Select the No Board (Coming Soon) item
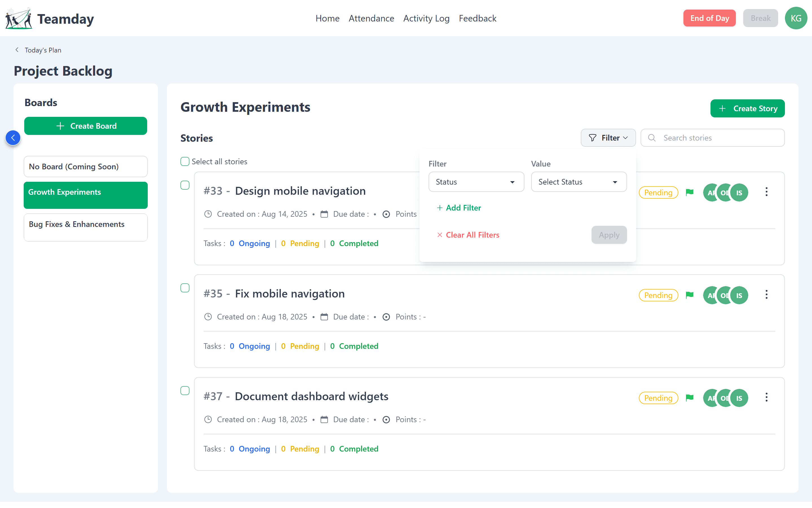The height and width of the screenshot is (508, 812). (x=85, y=167)
